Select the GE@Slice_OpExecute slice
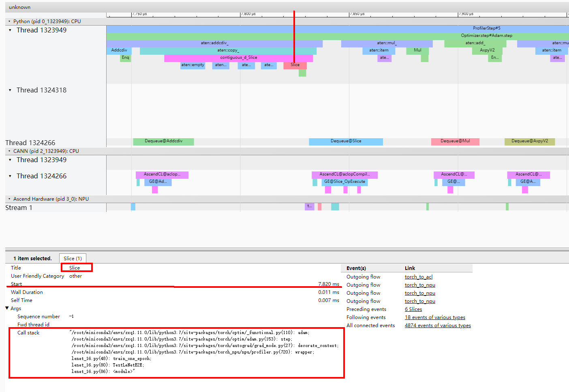Screen dimensions: 569x392 344,182
